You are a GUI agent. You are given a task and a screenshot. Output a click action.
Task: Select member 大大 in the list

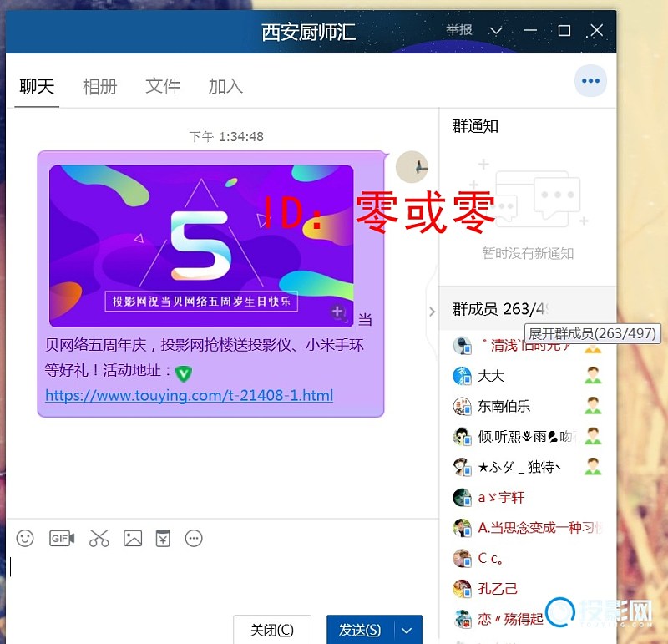click(x=528, y=376)
